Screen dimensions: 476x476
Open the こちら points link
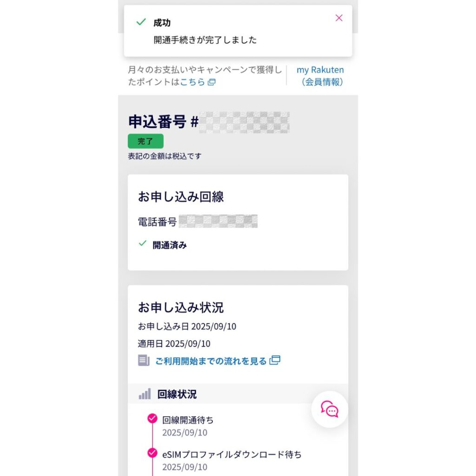click(192, 82)
